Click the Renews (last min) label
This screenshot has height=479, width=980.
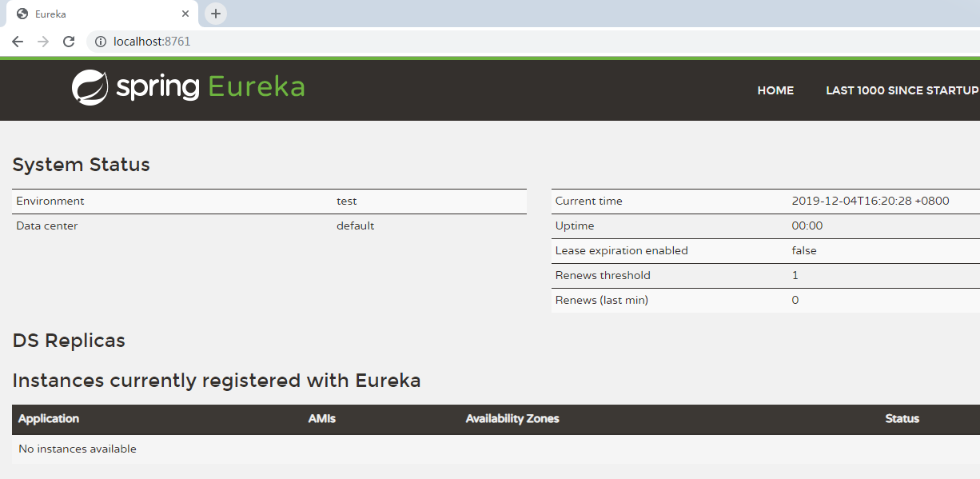602,300
